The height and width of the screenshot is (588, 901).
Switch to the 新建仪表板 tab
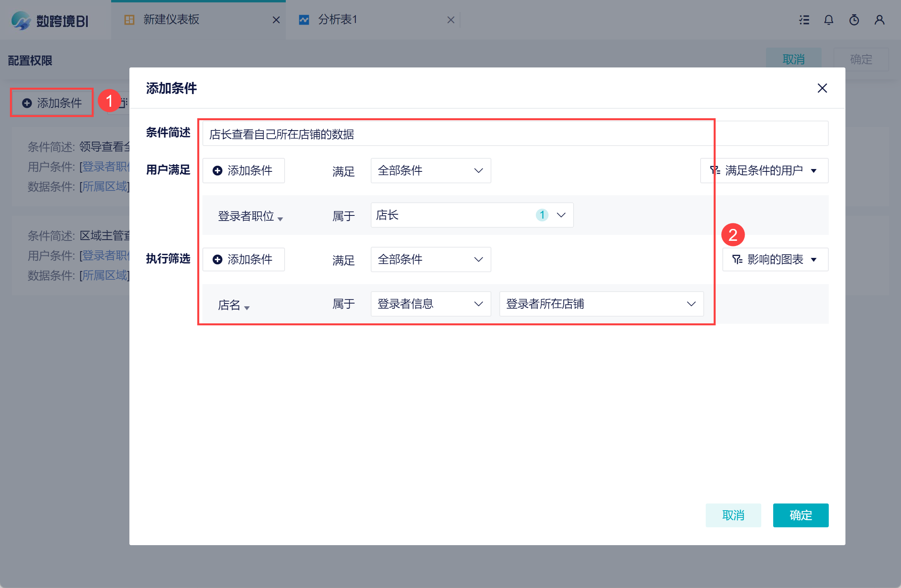[171, 20]
